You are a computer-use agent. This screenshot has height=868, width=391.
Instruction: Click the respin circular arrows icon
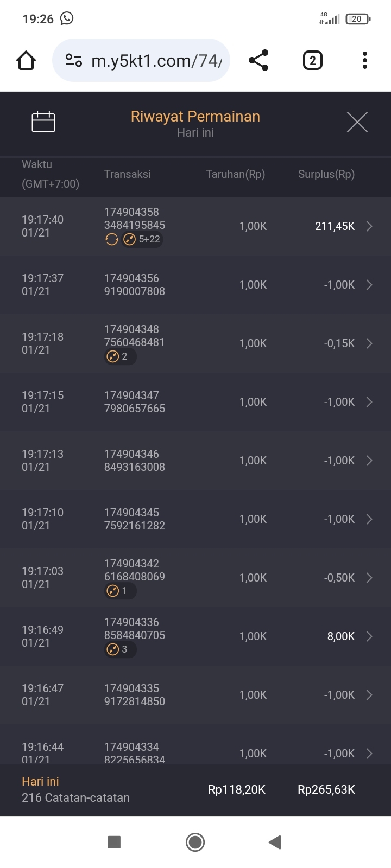tap(112, 239)
